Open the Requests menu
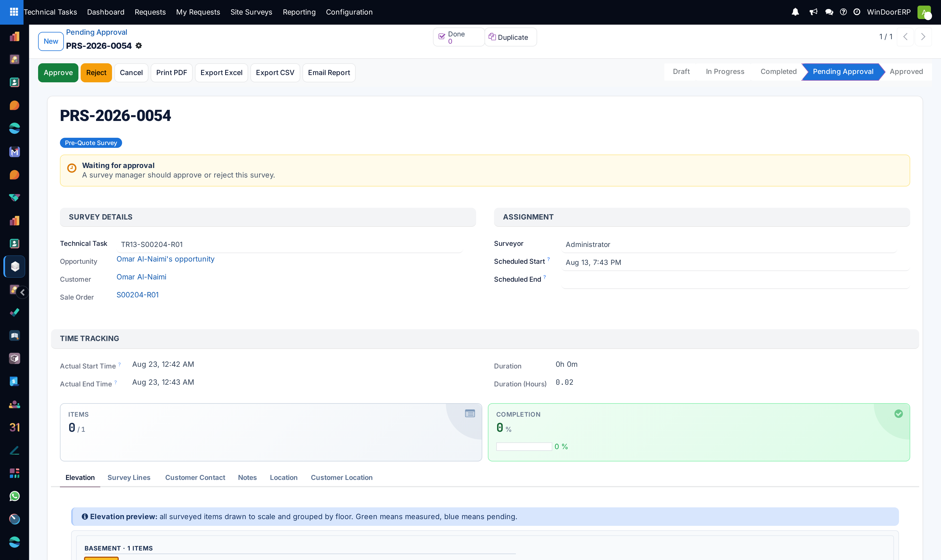This screenshot has height=560, width=941. point(150,12)
